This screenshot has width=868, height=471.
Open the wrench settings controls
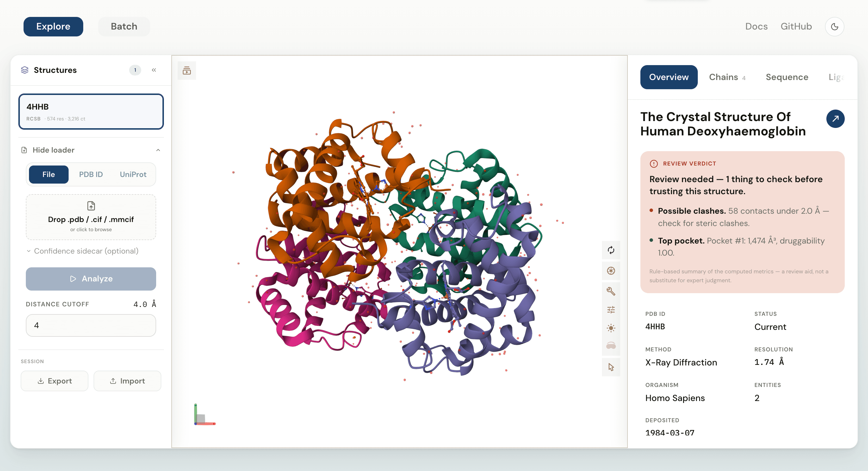click(x=611, y=291)
